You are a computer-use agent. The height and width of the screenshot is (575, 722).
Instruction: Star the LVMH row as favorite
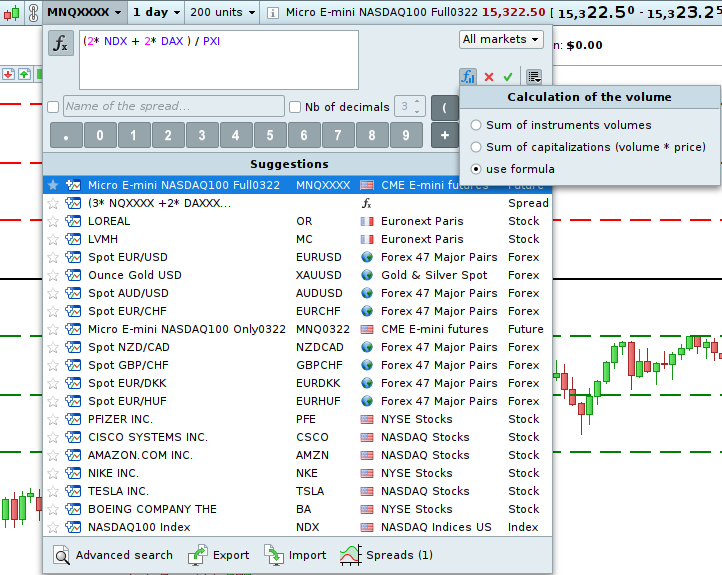click(53, 239)
